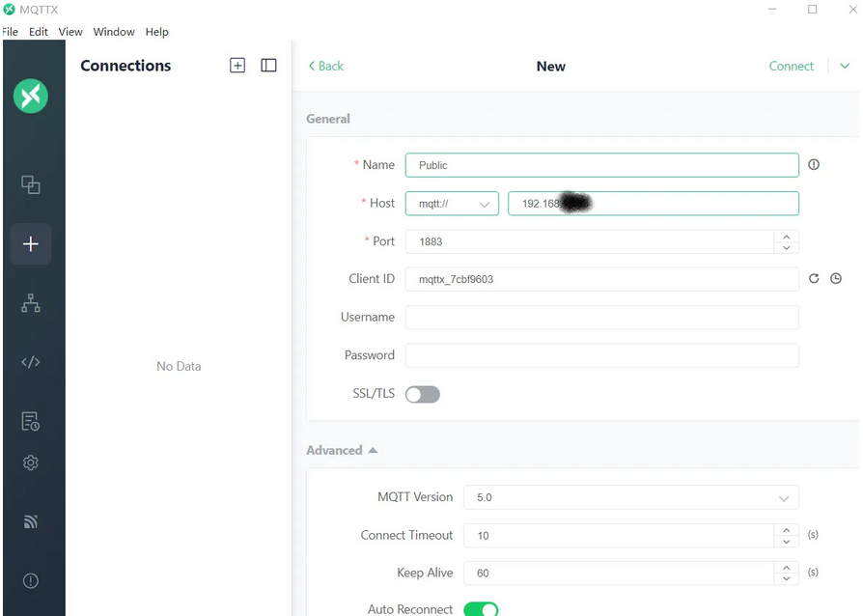863x616 pixels.
Task: Open Settings gear in sidebar
Action: tap(31, 462)
